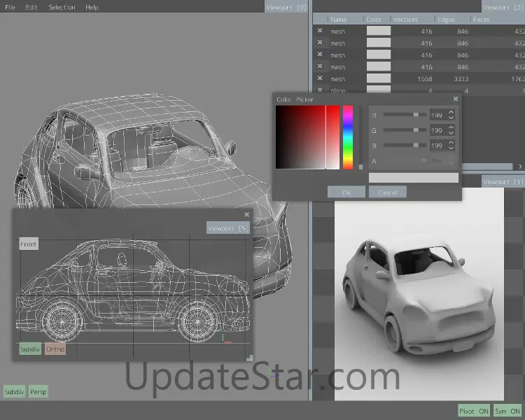Click the car side wireframe in Viewport [5]
Viewport: 525px width, 420px height.
tap(132, 290)
